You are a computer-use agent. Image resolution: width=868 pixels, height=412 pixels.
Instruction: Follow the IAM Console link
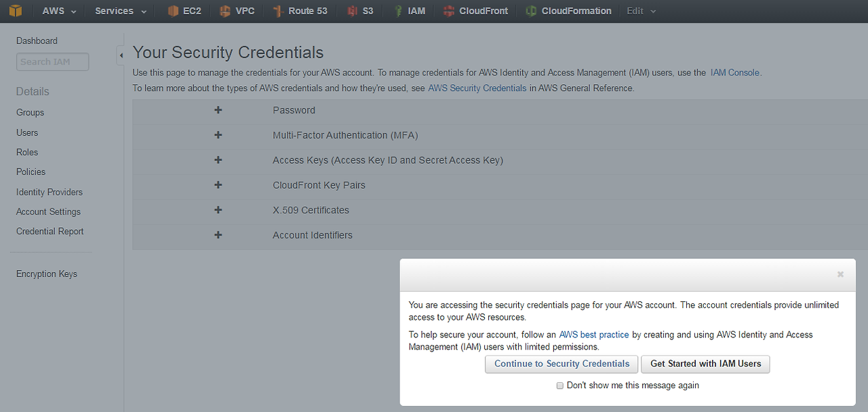735,73
